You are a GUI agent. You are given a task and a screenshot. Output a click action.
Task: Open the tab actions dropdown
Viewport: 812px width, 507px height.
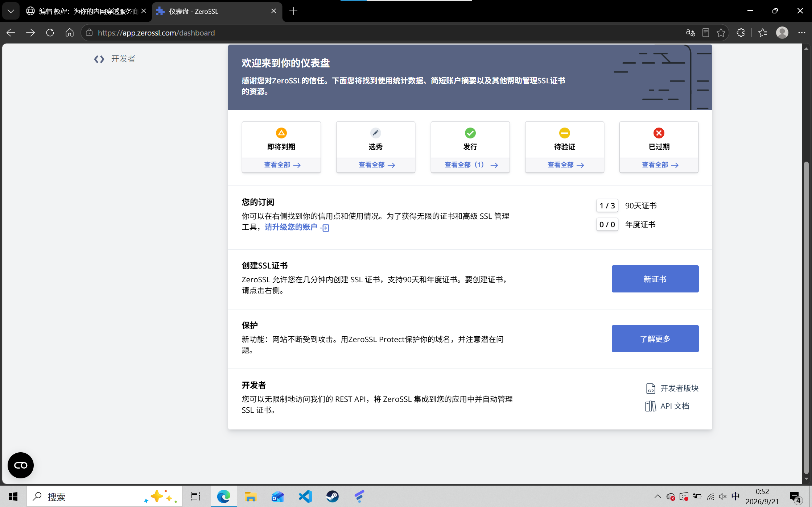point(11,11)
